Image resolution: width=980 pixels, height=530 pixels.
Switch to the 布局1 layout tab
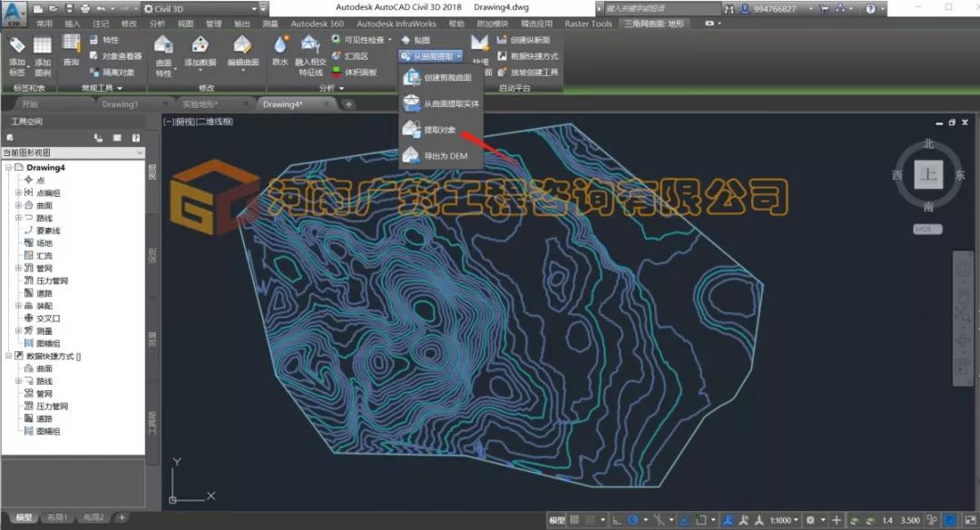(57, 517)
